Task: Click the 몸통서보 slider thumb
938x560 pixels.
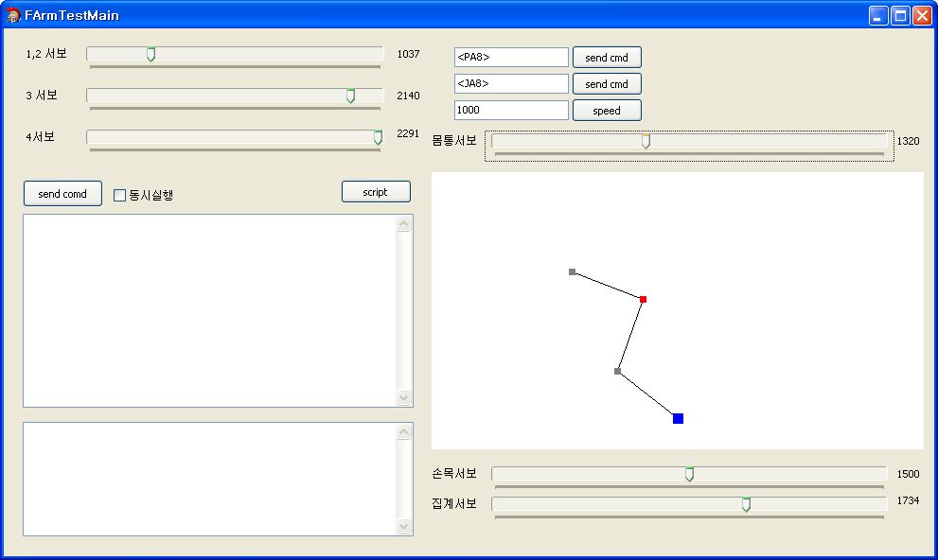Action: [x=646, y=141]
